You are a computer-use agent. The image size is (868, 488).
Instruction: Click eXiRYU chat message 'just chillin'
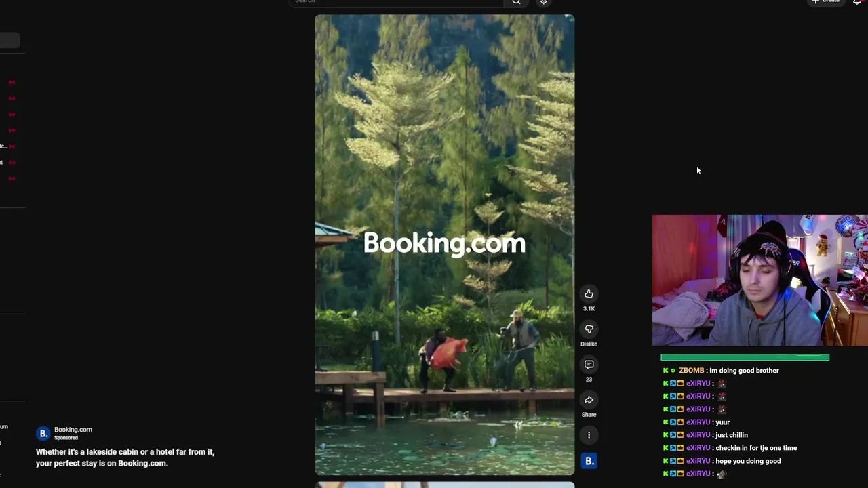pyautogui.click(x=731, y=435)
